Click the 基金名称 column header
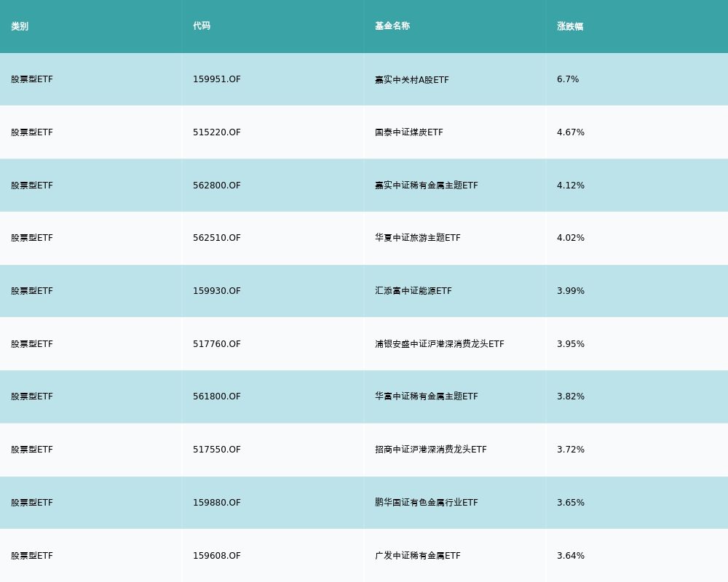 point(392,26)
